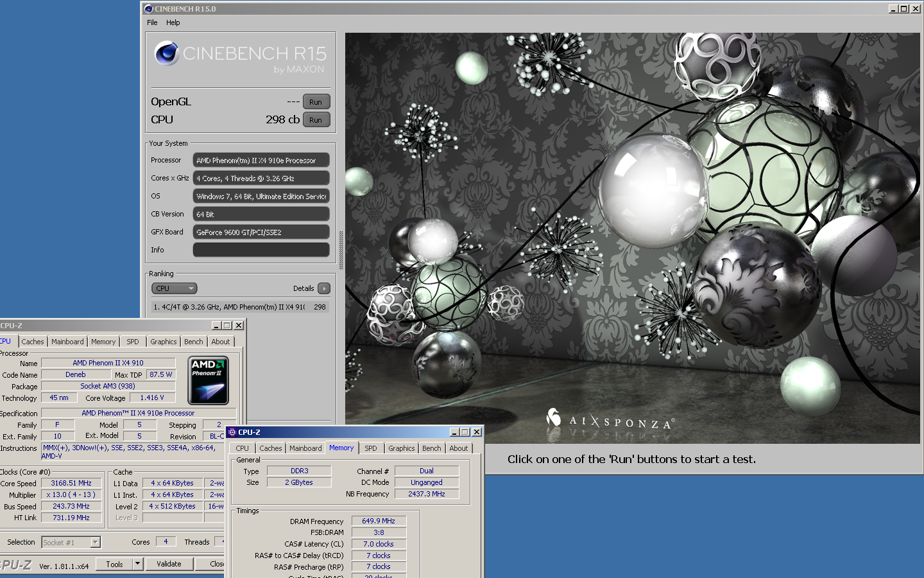Click the panel splitter handle beside system info
Image resolution: width=924 pixels, height=578 pixels.
(341, 250)
